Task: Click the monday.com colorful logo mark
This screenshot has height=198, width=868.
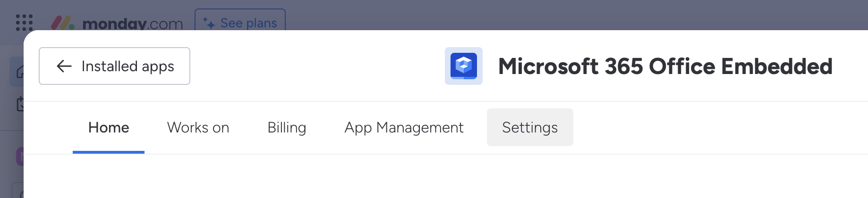Action: [63, 23]
